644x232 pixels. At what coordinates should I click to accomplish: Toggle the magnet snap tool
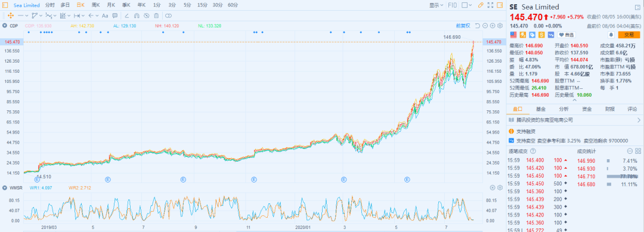(x=137, y=16)
